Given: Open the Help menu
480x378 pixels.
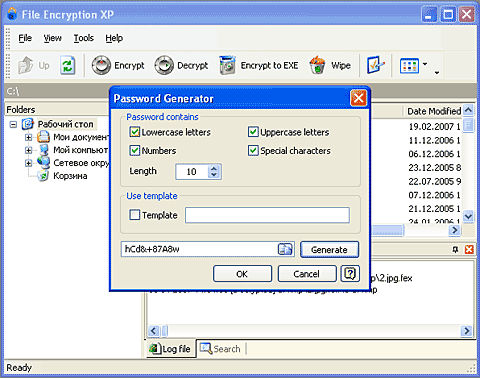Looking at the screenshot, I should pos(114,38).
